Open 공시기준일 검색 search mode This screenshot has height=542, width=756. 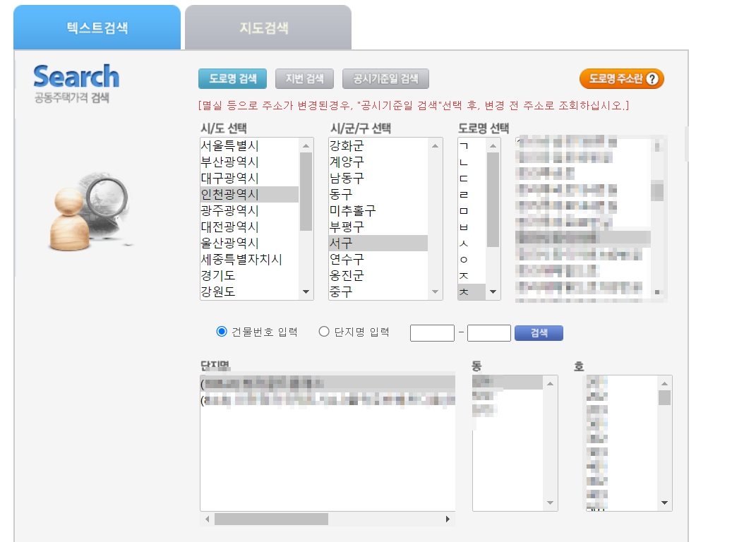pyautogui.click(x=385, y=79)
